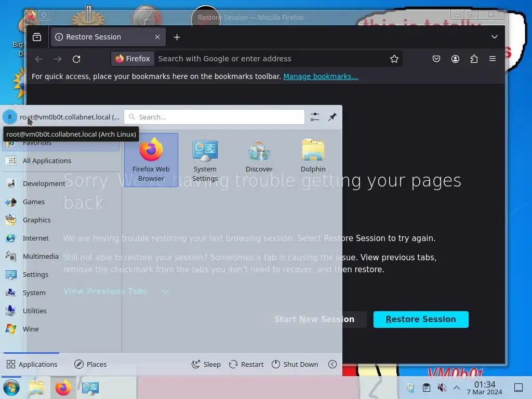Click the Restart button
Image resolution: width=532 pixels, height=399 pixels.
pyautogui.click(x=246, y=364)
